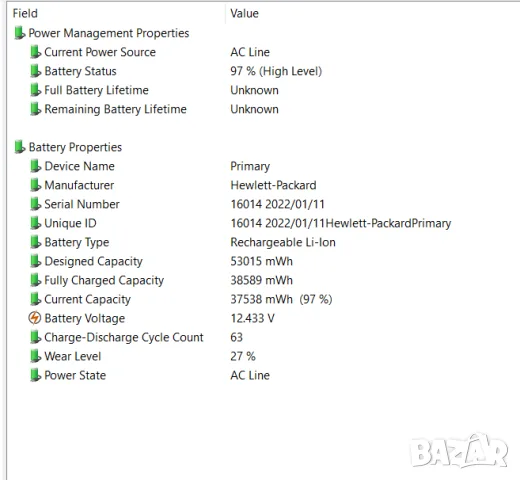Click the cycle count value 63
520x480 pixels.
(236, 337)
